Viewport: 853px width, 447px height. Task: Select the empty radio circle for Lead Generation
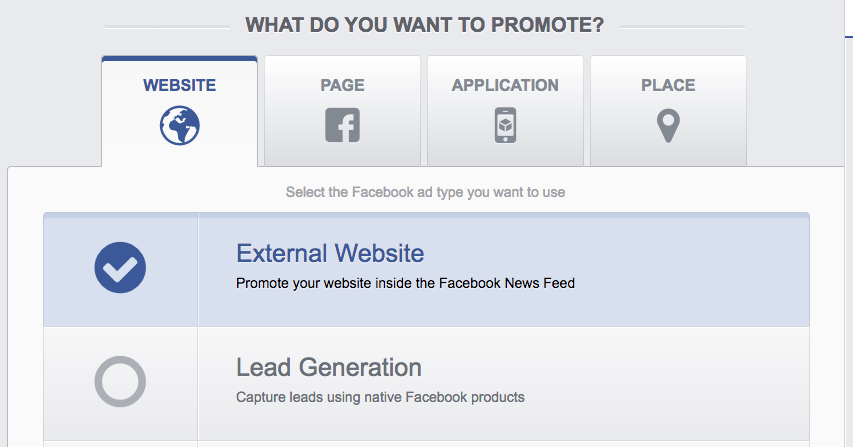click(120, 381)
